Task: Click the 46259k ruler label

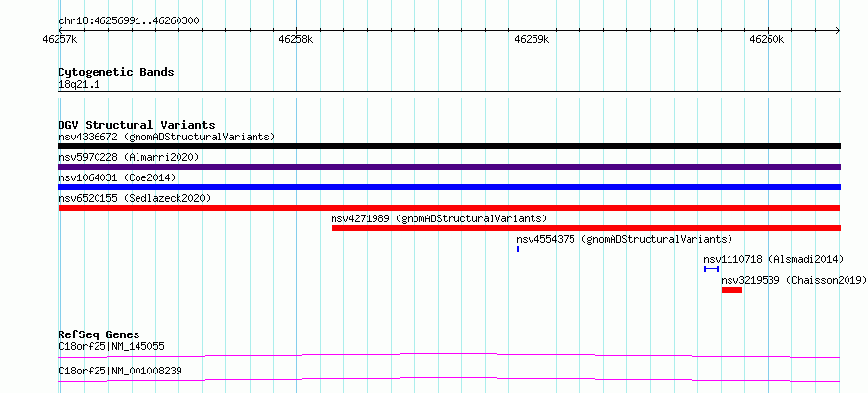Action: click(532, 39)
